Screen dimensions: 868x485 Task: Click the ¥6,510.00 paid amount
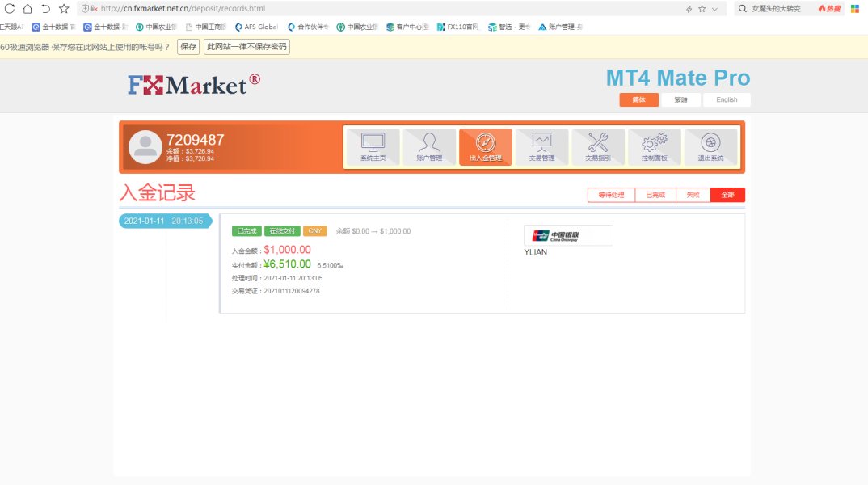tap(287, 264)
